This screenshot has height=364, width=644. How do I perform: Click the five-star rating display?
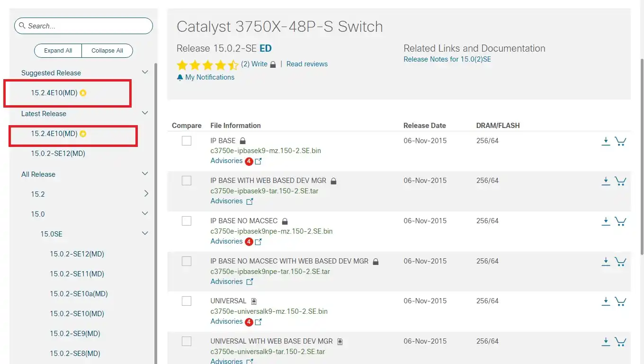click(x=207, y=65)
